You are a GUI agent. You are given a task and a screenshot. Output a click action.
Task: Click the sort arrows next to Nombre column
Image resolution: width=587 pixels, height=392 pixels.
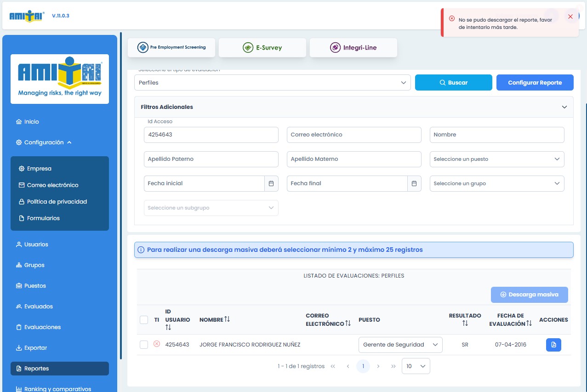[x=227, y=319]
